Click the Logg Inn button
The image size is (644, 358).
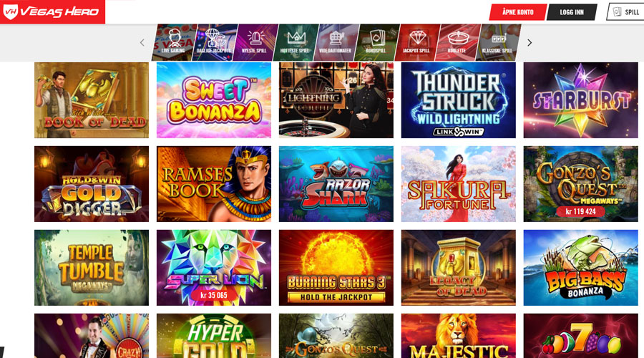pos(572,12)
